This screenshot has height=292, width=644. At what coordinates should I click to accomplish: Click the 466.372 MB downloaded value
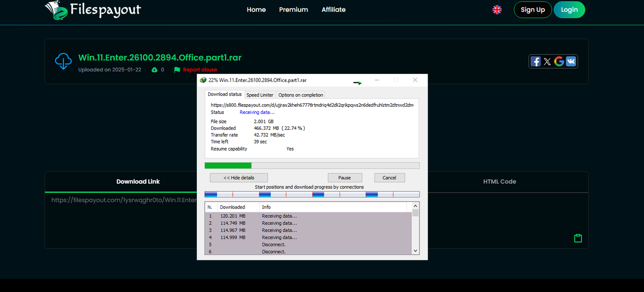point(267,128)
